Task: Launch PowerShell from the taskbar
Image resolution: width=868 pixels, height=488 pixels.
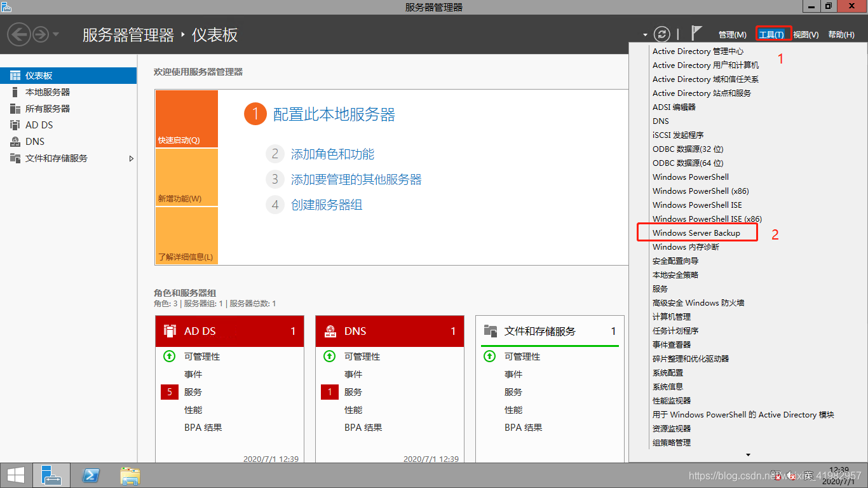Action: tap(91, 475)
